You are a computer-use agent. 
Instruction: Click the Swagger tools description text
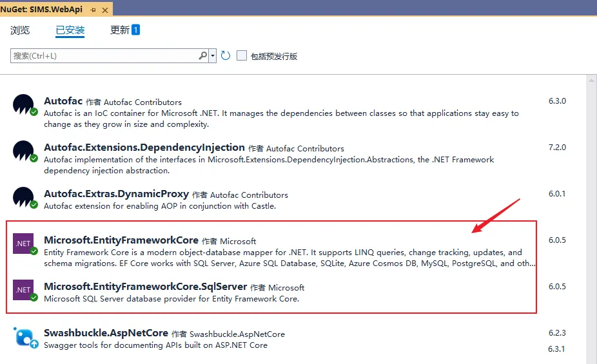[155, 345]
